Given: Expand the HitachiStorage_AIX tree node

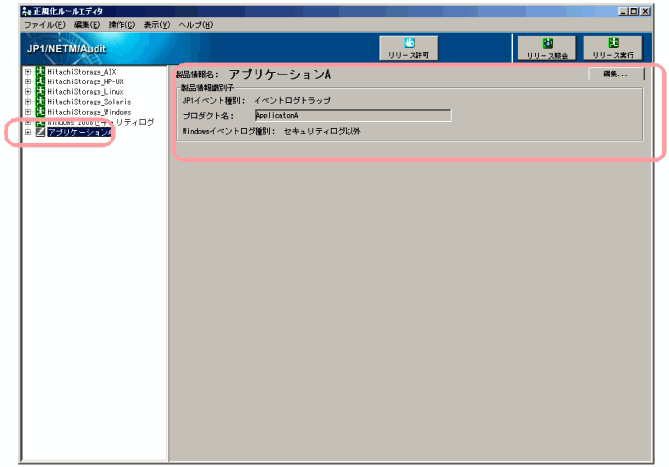Looking at the screenshot, I should 28,72.
